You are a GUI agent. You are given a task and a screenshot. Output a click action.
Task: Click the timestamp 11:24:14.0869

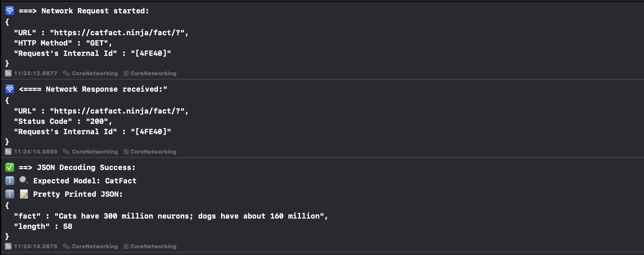pyautogui.click(x=35, y=151)
